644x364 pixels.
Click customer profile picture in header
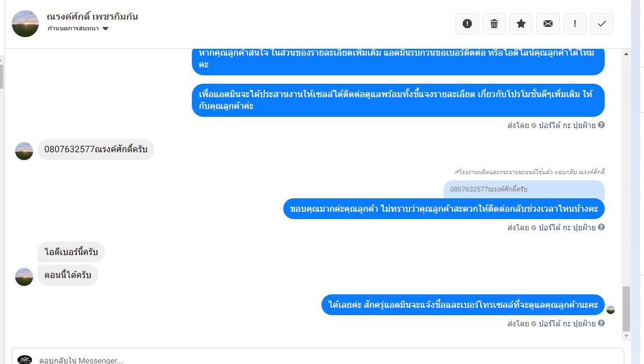click(x=25, y=24)
